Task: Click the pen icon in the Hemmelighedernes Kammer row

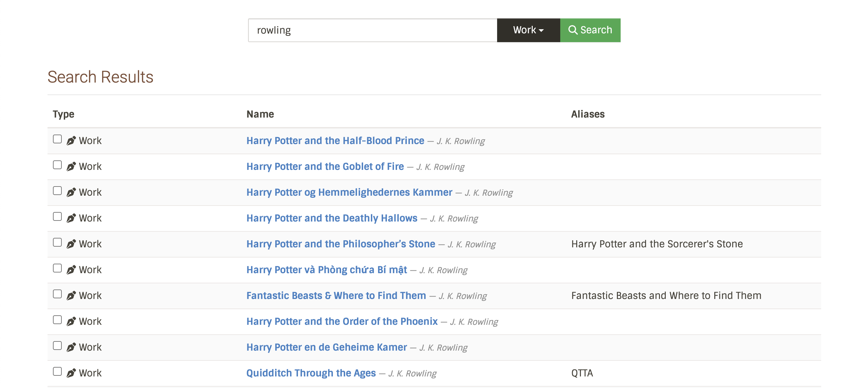Action: [x=71, y=192]
